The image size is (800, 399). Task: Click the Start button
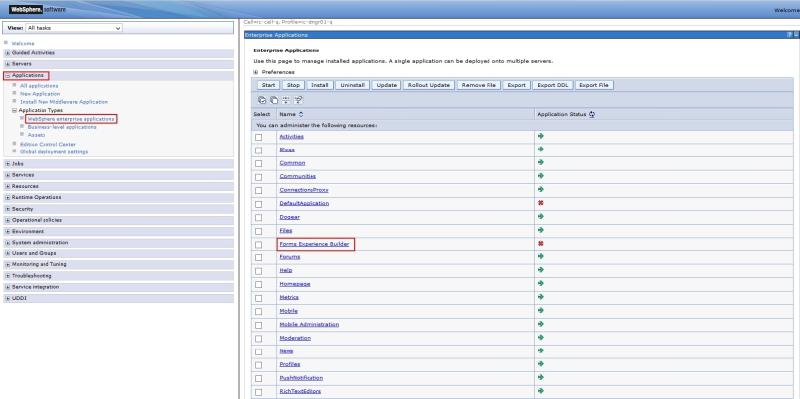(268, 85)
